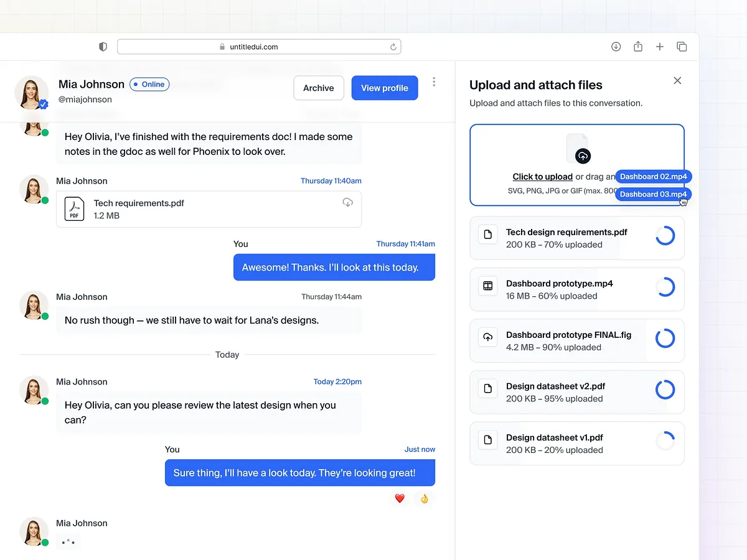
Task: Open the three-dot conversation options menu
Action: click(434, 82)
